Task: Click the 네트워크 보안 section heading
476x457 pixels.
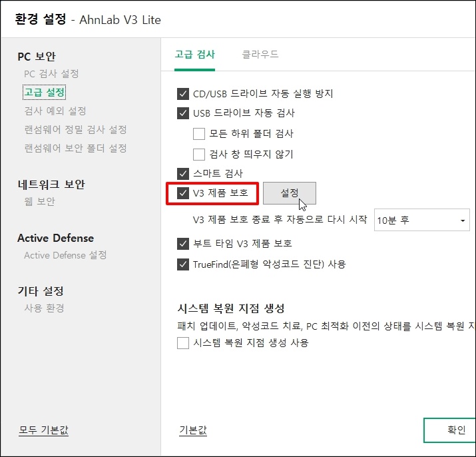Action: click(x=51, y=185)
